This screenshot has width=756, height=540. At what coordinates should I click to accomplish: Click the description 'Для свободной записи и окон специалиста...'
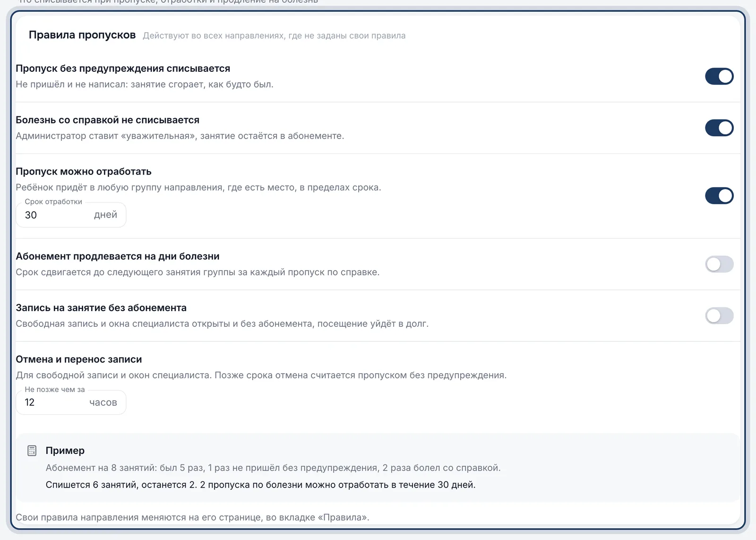(261, 375)
